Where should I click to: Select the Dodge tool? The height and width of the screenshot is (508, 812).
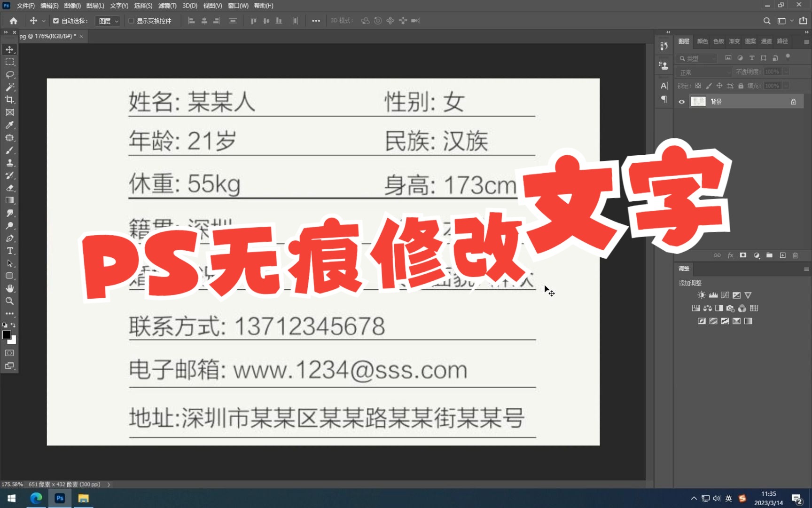click(x=9, y=226)
